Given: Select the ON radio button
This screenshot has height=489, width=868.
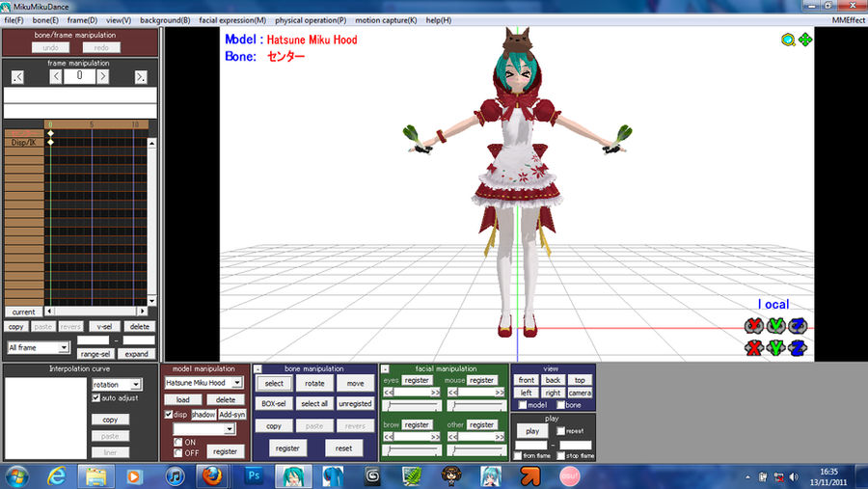Looking at the screenshot, I should point(177,442).
